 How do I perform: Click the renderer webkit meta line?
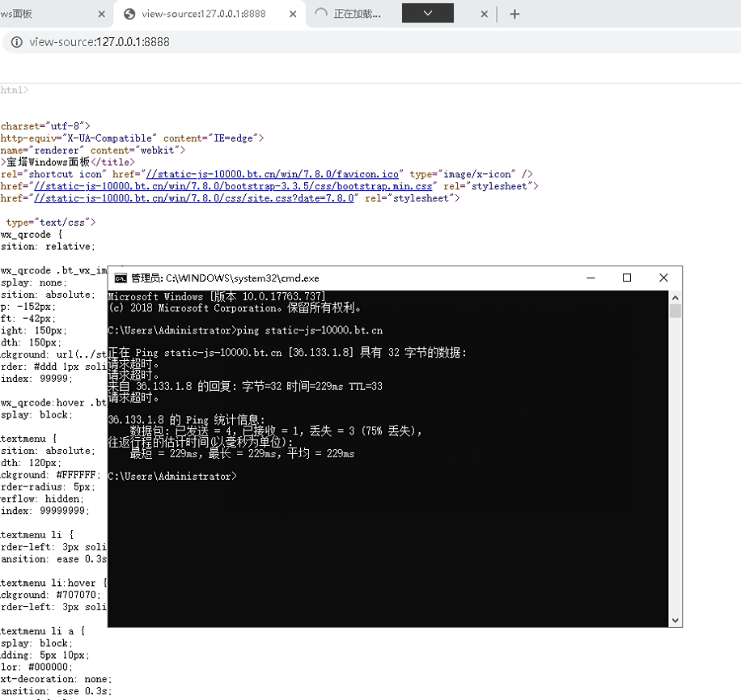coord(93,151)
